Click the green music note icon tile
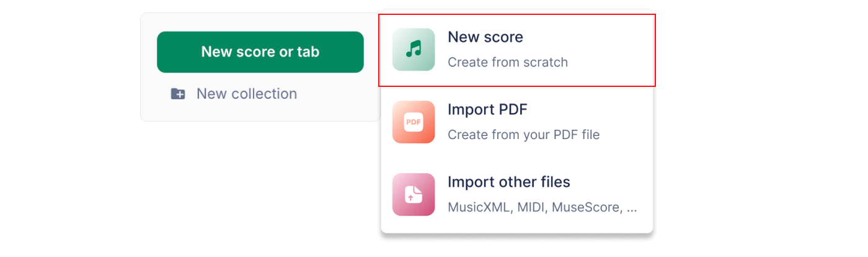868x257 pixels. click(414, 50)
